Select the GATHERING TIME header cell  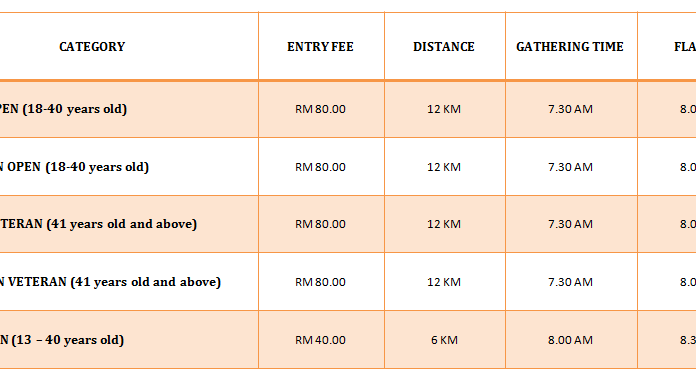click(571, 47)
